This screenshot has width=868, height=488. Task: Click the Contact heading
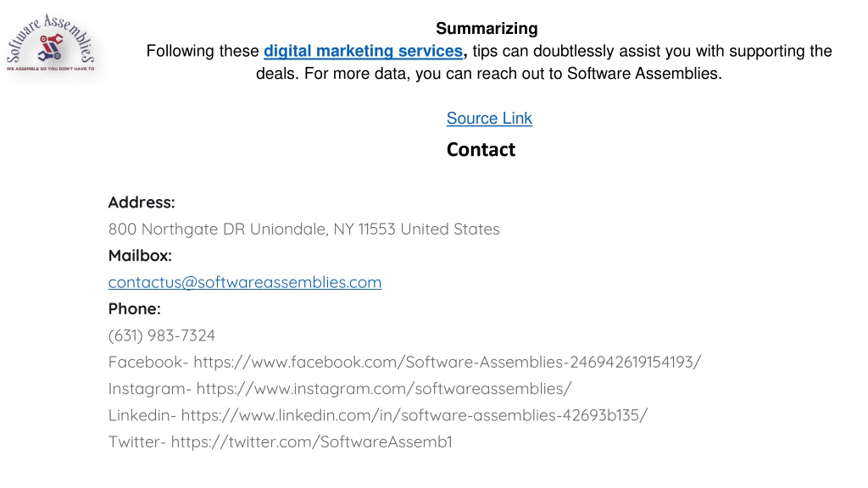click(x=481, y=149)
